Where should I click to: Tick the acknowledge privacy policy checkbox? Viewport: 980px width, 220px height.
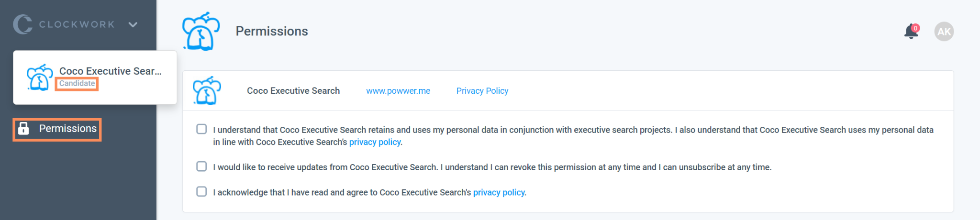tap(201, 192)
